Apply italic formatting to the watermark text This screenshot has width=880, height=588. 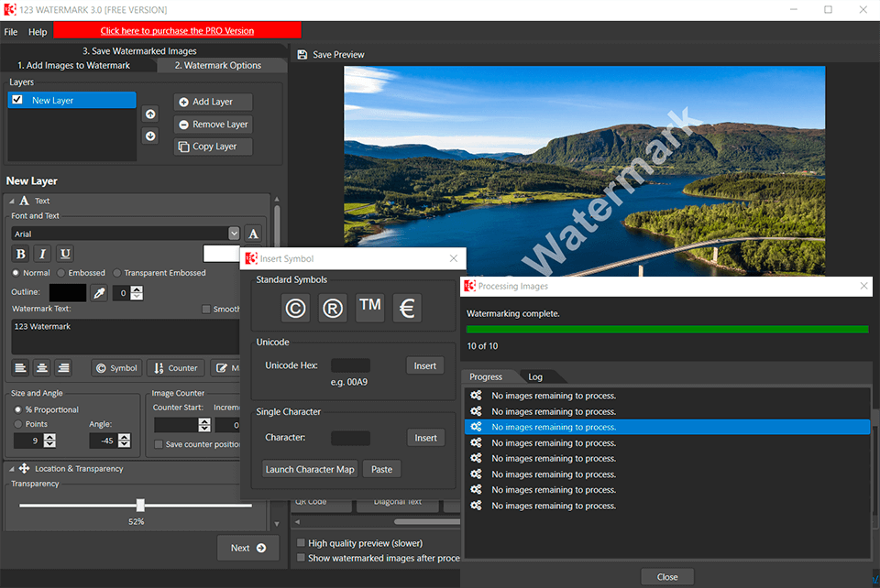[x=42, y=253]
